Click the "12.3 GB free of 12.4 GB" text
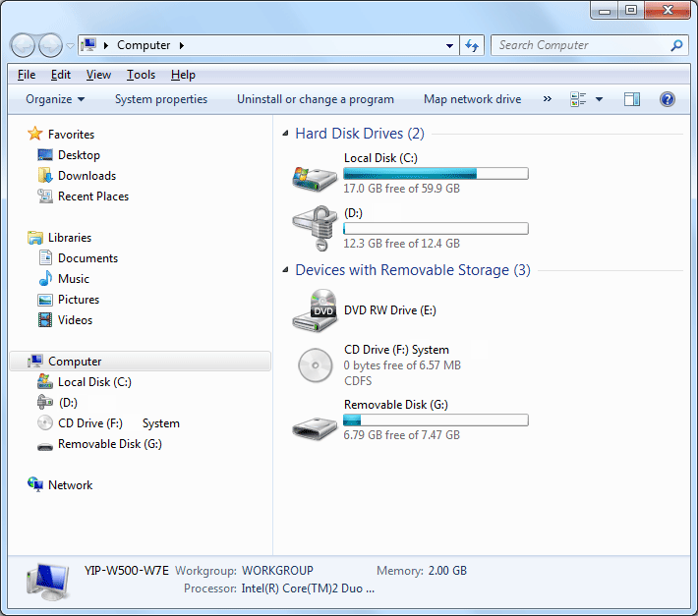 401,244
